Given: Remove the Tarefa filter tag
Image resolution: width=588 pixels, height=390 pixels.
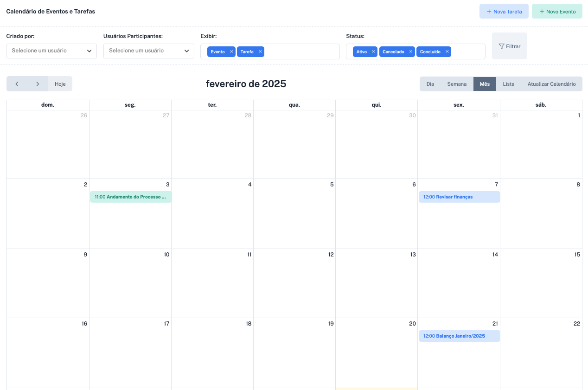Looking at the screenshot, I should (x=260, y=52).
